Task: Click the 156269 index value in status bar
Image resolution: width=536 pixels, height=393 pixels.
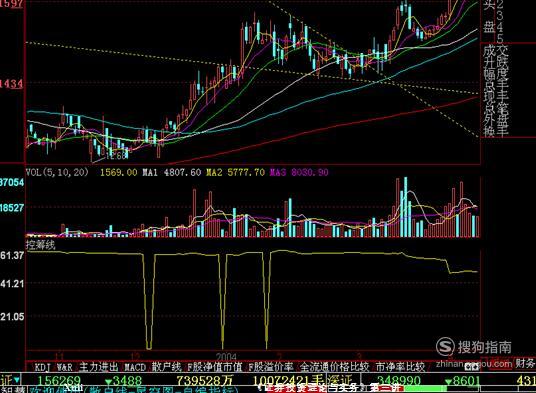Action: click(59, 381)
